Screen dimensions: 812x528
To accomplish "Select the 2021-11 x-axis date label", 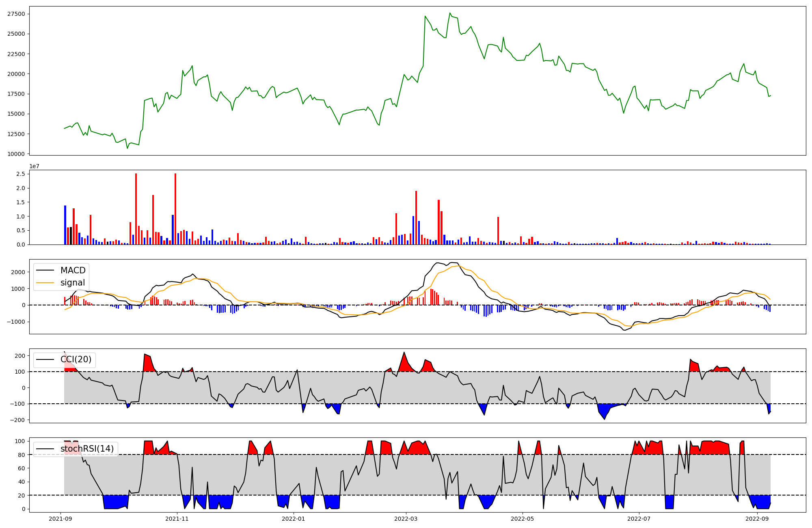I will [x=177, y=519].
